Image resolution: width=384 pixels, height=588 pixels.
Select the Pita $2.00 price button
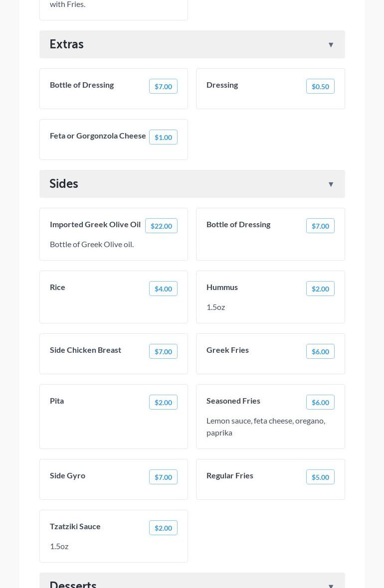[163, 402]
